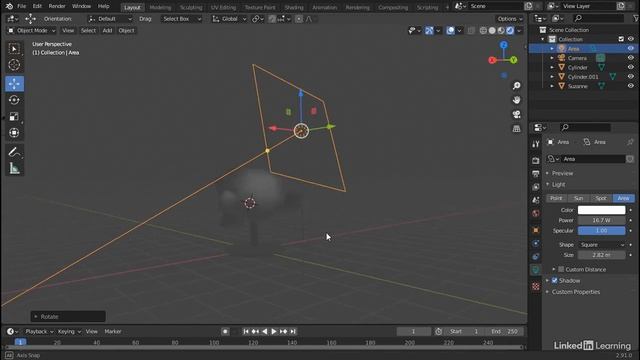Select wireframe viewport shading
The image size is (640, 360).
483,31
